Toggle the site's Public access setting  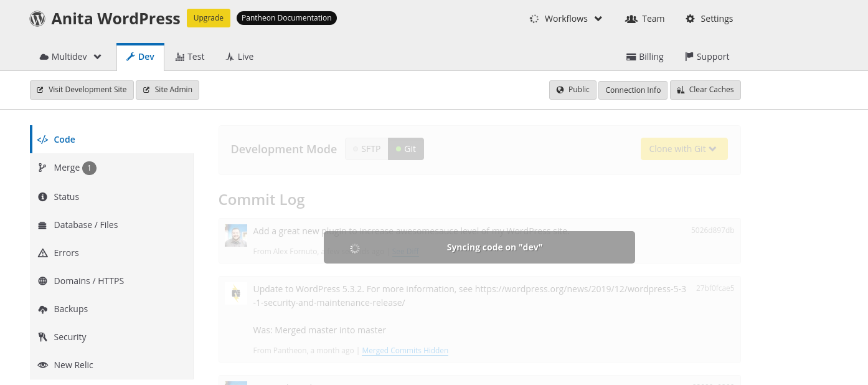pos(572,89)
